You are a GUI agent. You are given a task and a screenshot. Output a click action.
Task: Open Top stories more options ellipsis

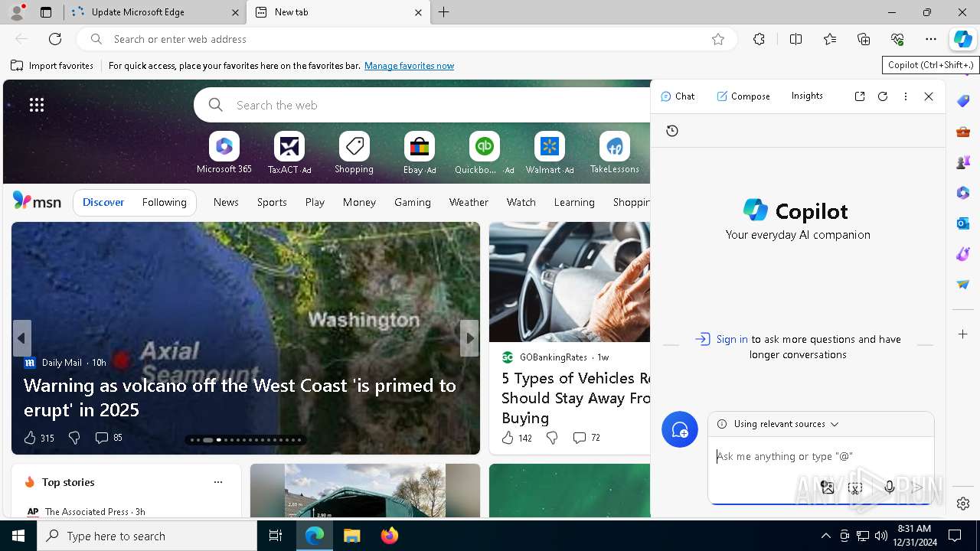[218, 482]
